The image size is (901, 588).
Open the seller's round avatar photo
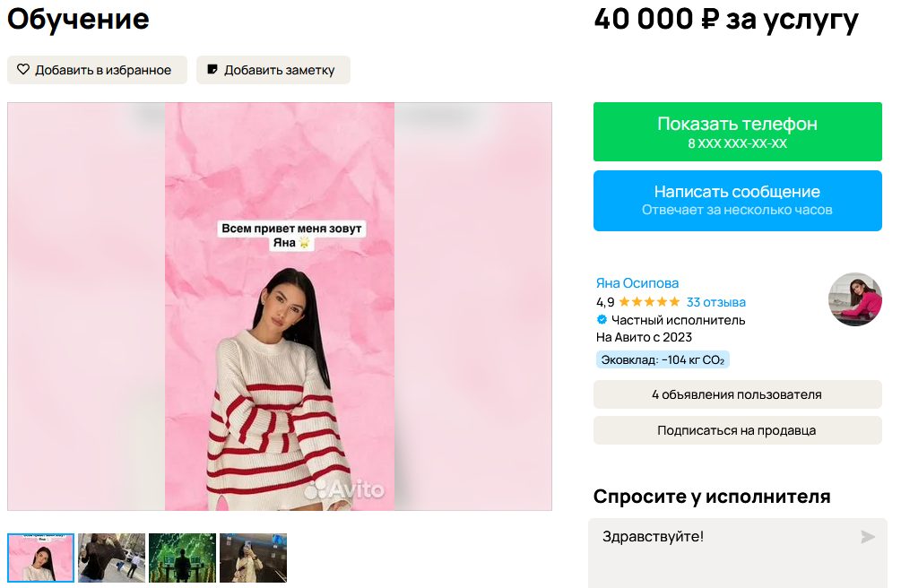click(x=854, y=299)
